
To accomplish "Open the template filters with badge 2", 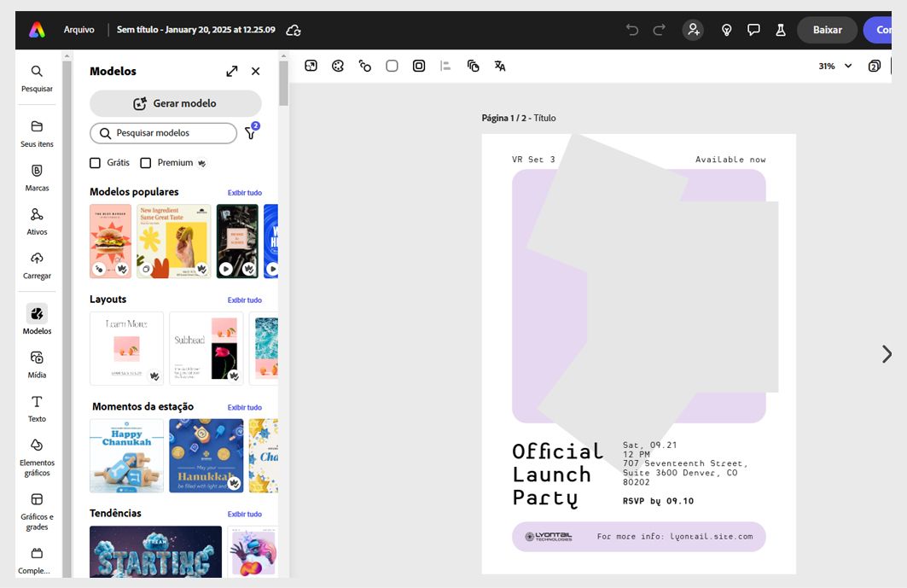I will 250,133.
